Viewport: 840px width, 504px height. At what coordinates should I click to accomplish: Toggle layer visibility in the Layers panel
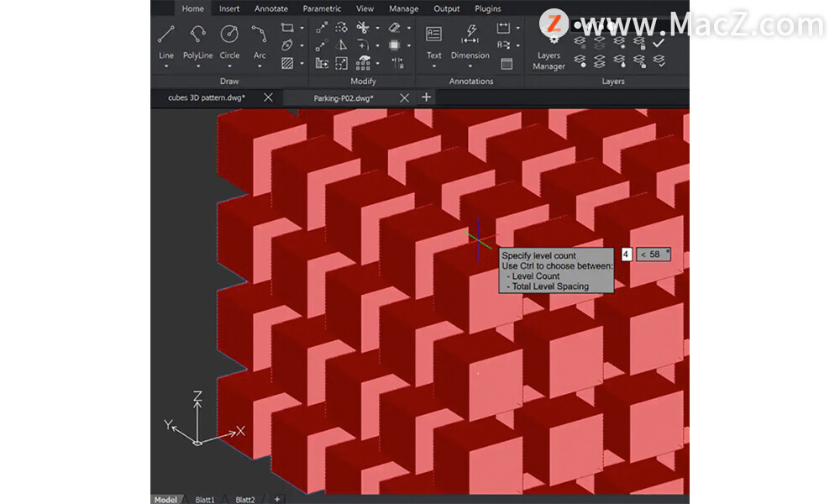pyautogui.click(x=580, y=43)
